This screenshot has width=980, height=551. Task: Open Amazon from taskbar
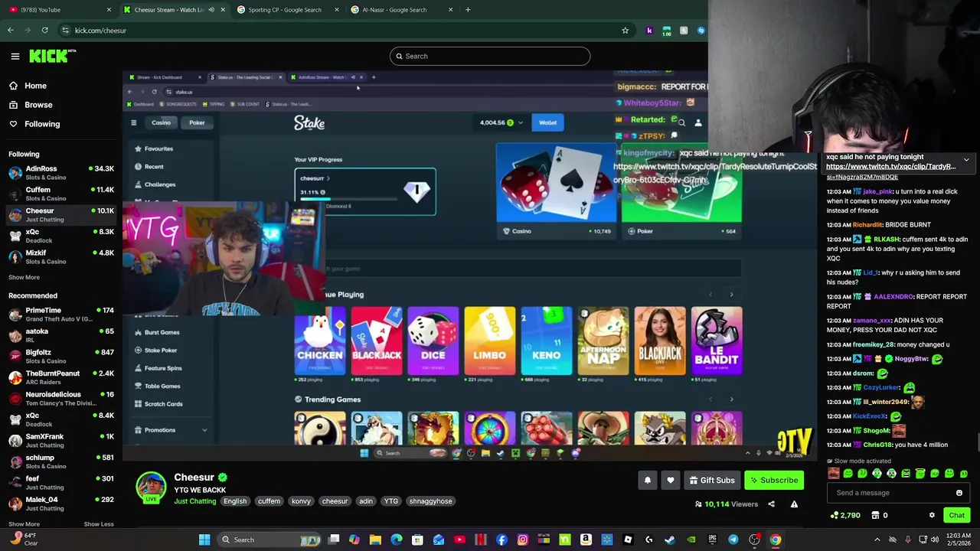click(x=585, y=540)
